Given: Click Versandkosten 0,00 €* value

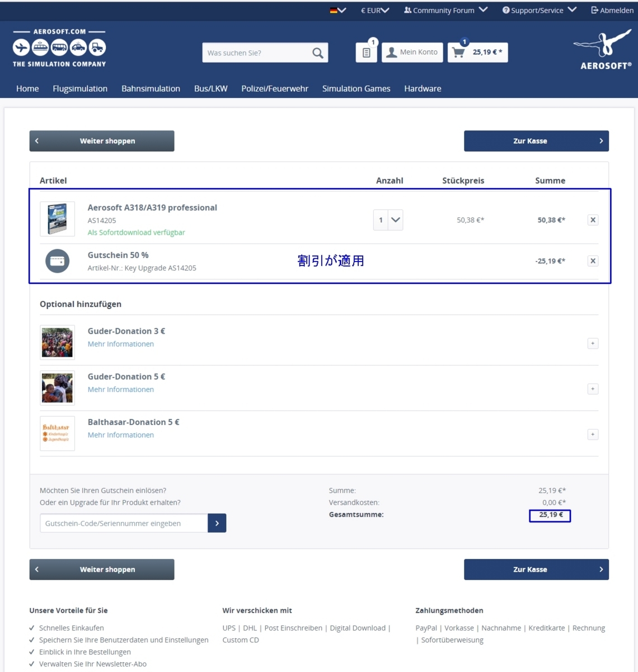Looking at the screenshot, I should point(554,502).
